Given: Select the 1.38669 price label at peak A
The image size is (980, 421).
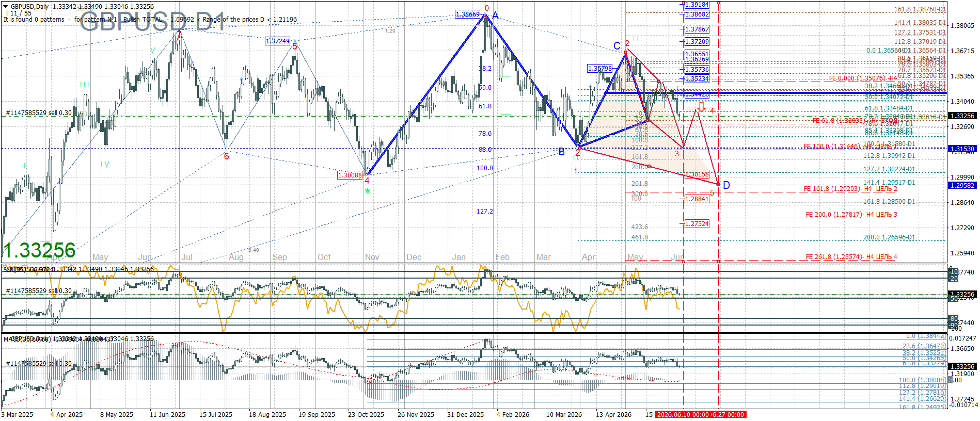Looking at the screenshot, I should pyautogui.click(x=467, y=14).
